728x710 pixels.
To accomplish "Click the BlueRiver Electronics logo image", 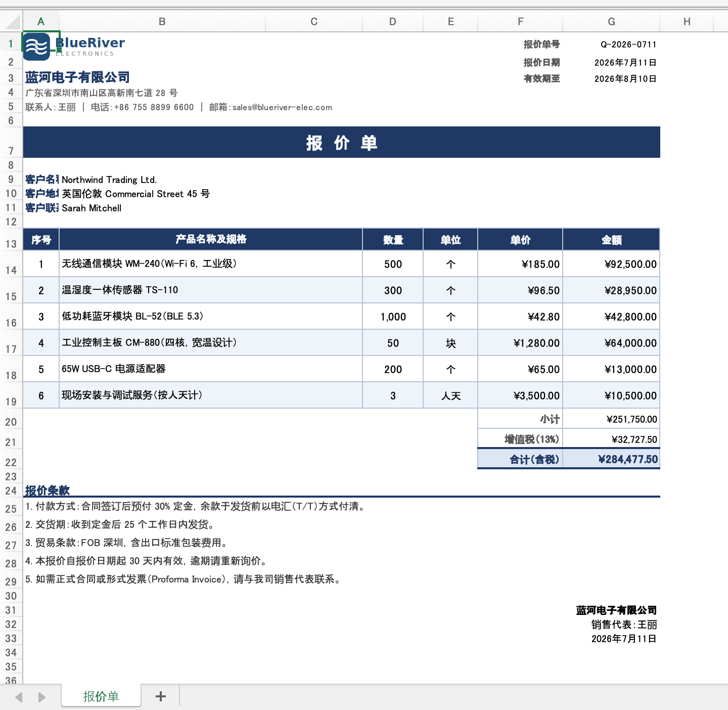I will click(74, 47).
